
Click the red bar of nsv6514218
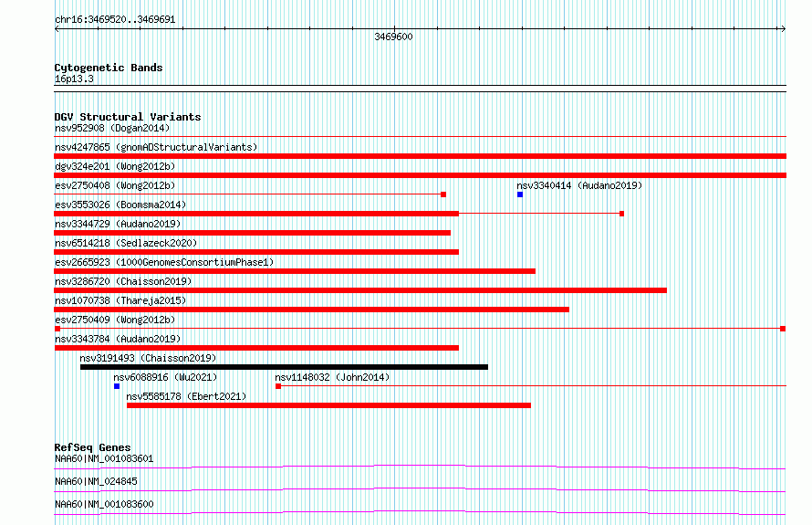[x=256, y=252]
